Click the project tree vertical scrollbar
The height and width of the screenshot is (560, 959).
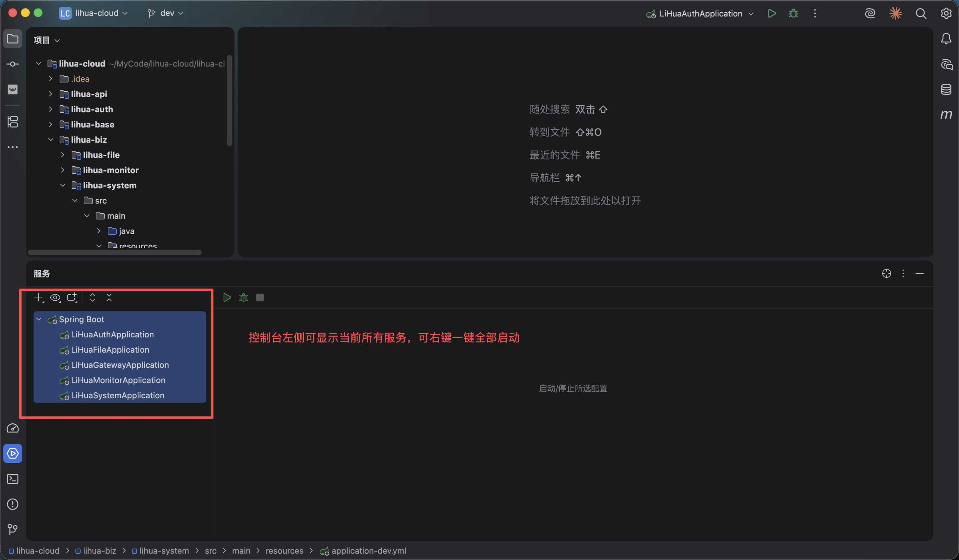[x=230, y=100]
